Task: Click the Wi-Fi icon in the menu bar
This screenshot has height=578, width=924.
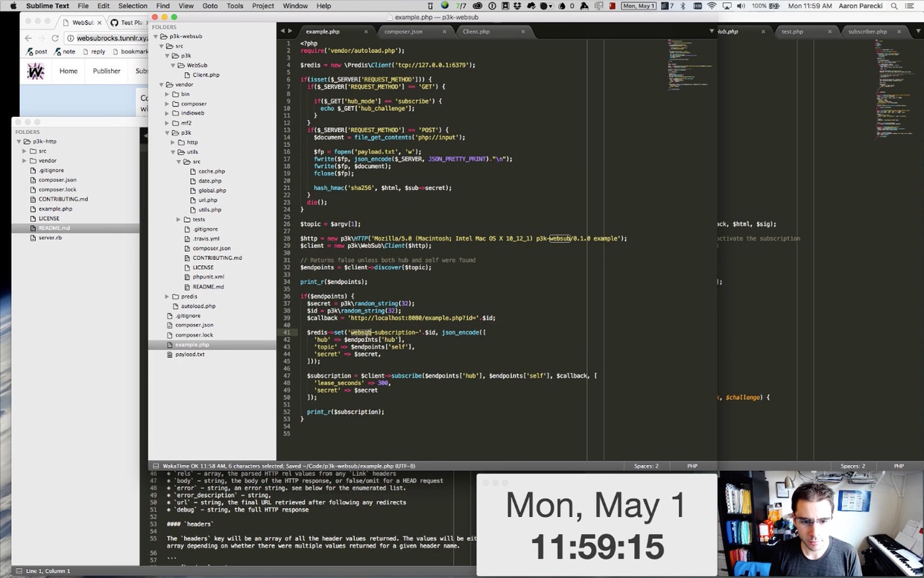Action: tap(712, 6)
